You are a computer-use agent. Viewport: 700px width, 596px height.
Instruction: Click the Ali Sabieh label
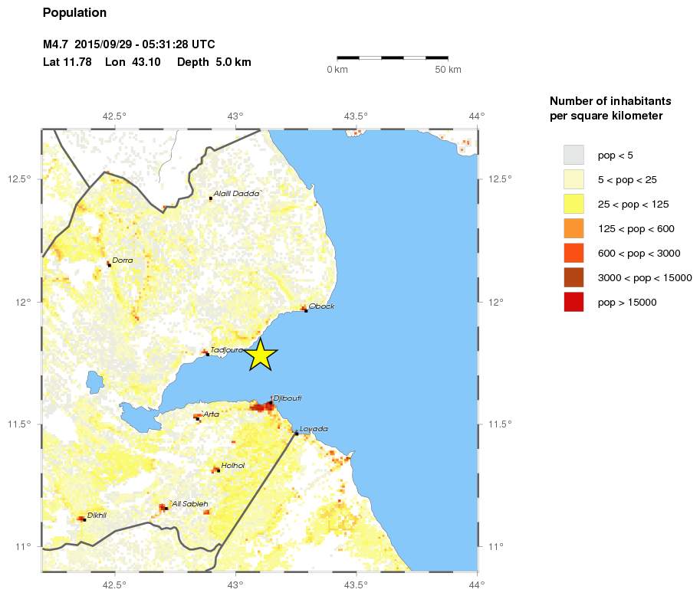[x=189, y=503]
